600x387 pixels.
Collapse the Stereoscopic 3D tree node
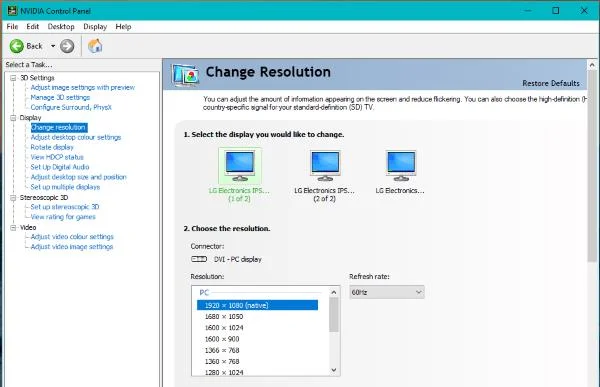pos(13,198)
